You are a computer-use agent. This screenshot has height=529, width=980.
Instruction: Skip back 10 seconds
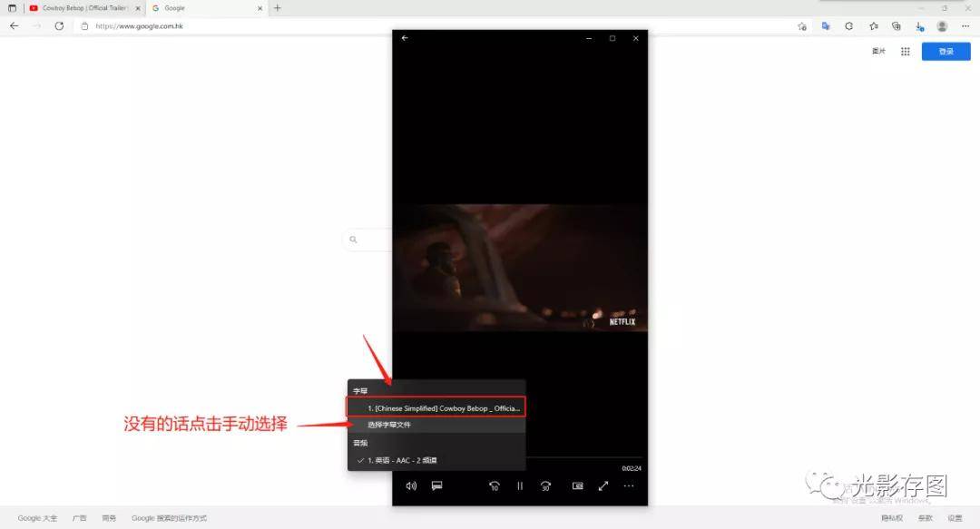click(x=494, y=485)
